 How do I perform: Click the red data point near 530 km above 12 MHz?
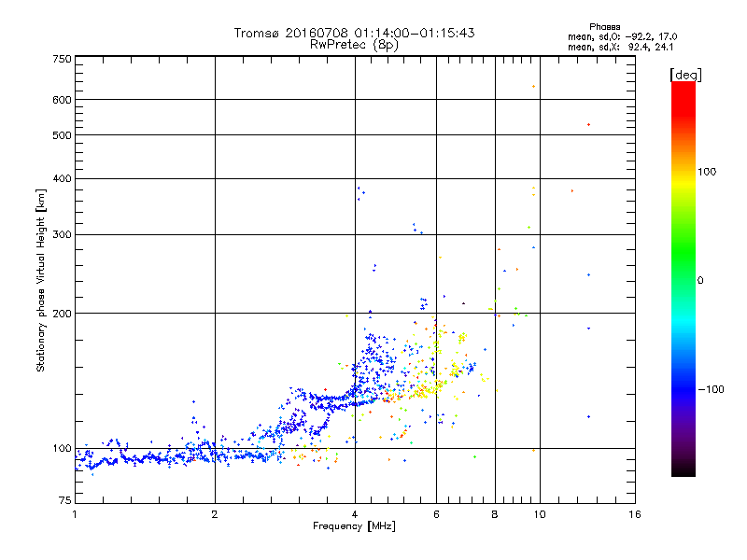589,125
